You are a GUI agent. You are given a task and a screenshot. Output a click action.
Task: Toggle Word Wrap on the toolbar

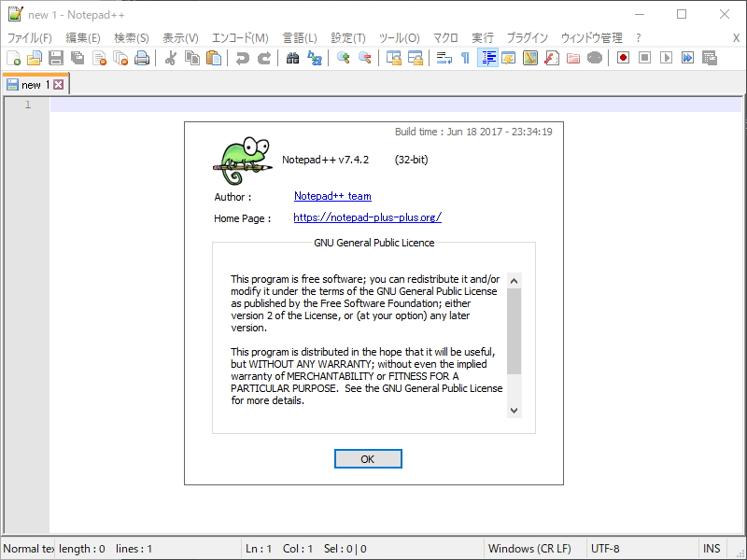(443, 57)
